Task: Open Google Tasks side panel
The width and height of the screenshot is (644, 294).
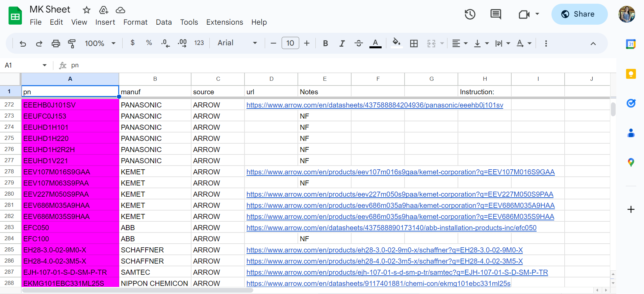Action: (x=631, y=103)
